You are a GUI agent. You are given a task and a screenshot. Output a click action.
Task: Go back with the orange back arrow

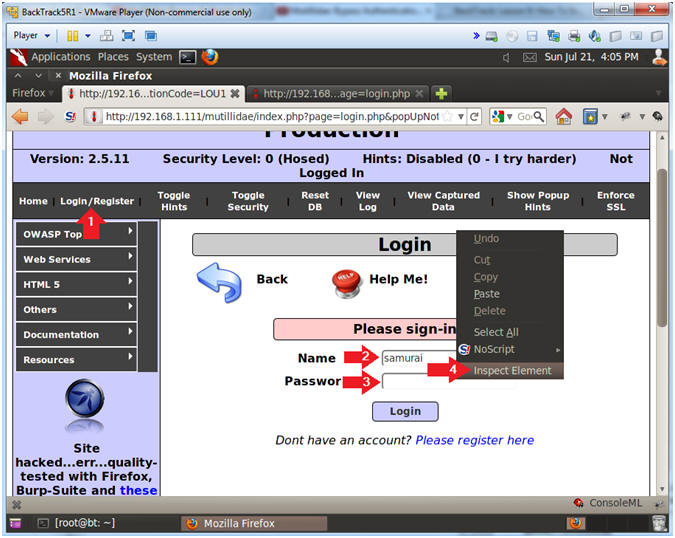click(x=20, y=116)
